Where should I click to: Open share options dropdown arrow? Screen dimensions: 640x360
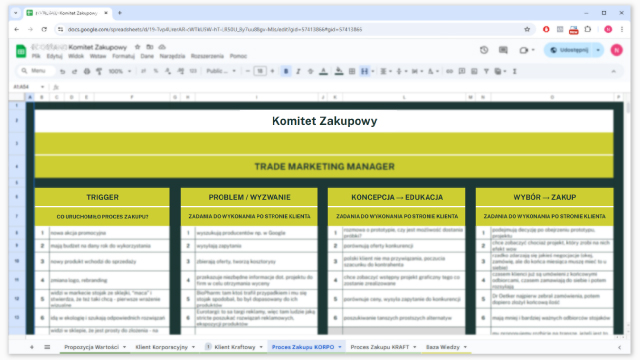(598, 50)
